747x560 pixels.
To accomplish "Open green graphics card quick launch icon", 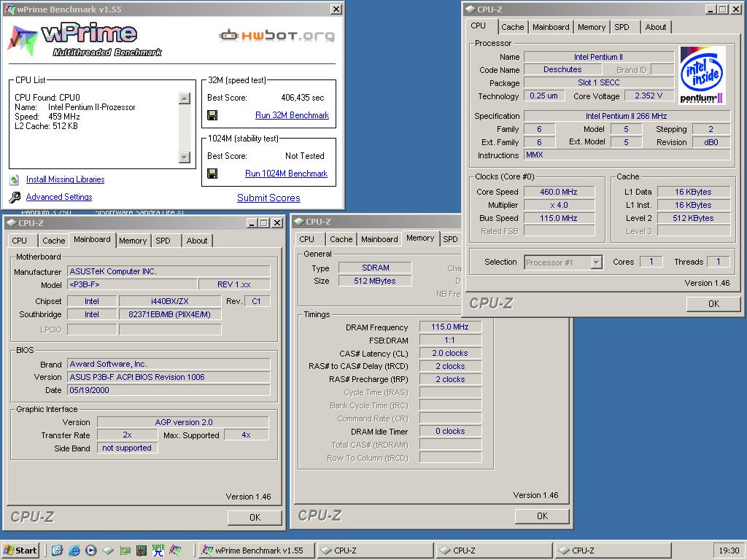I will 125,551.
